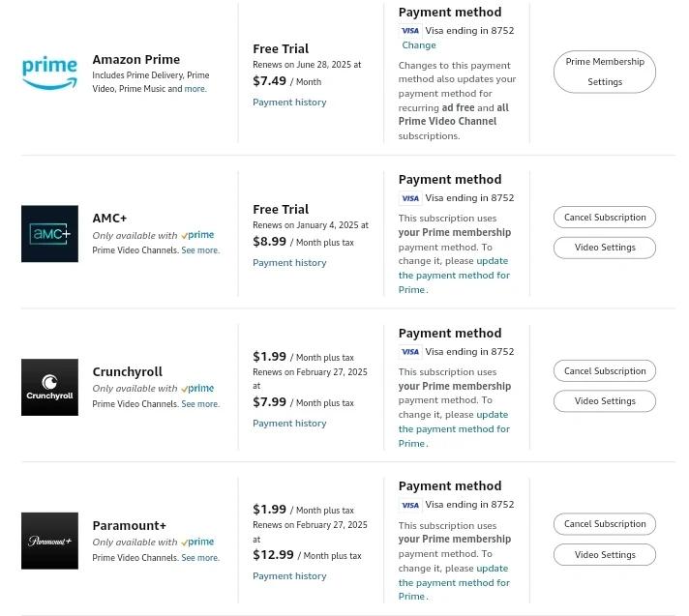
Task: Click the Visa card icon in Paramount+ row
Action: (x=410, y=505)
